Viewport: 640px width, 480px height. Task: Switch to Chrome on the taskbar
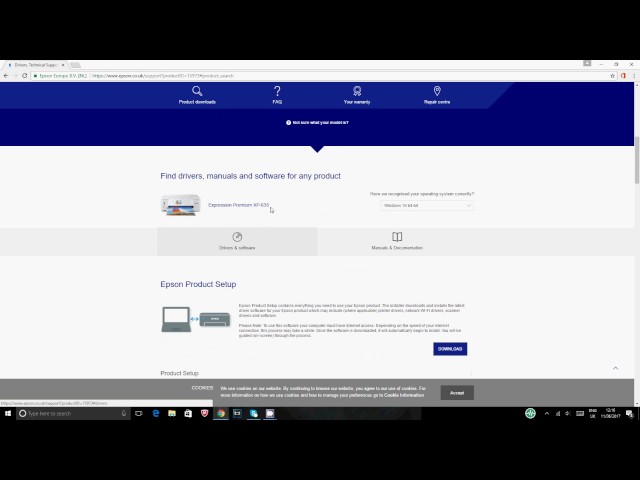pos(221,413)
